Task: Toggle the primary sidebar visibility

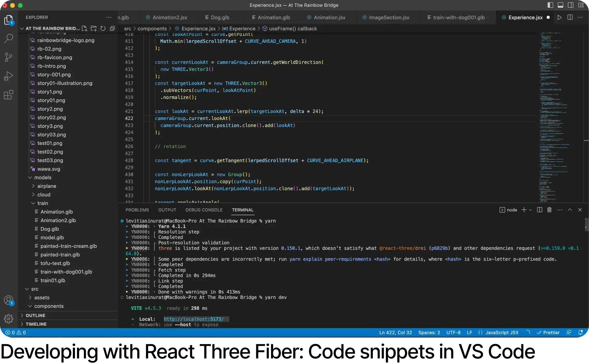Action: click(x=550, y=5)
